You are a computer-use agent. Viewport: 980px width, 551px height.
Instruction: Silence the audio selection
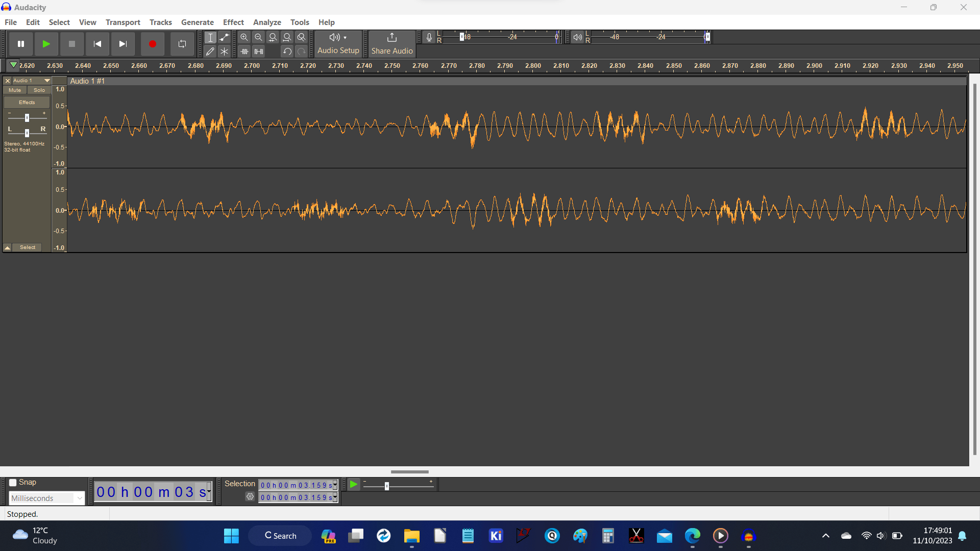point(259,52)
